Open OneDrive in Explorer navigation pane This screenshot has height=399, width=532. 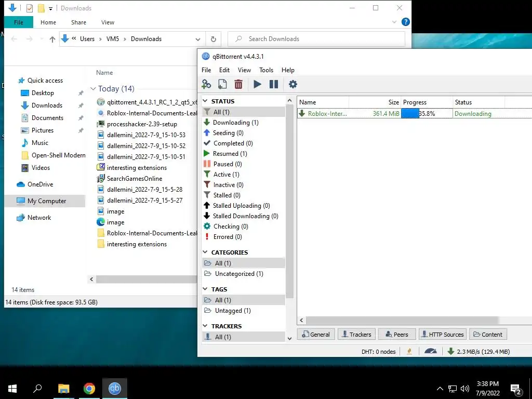[x=40, y=184]
